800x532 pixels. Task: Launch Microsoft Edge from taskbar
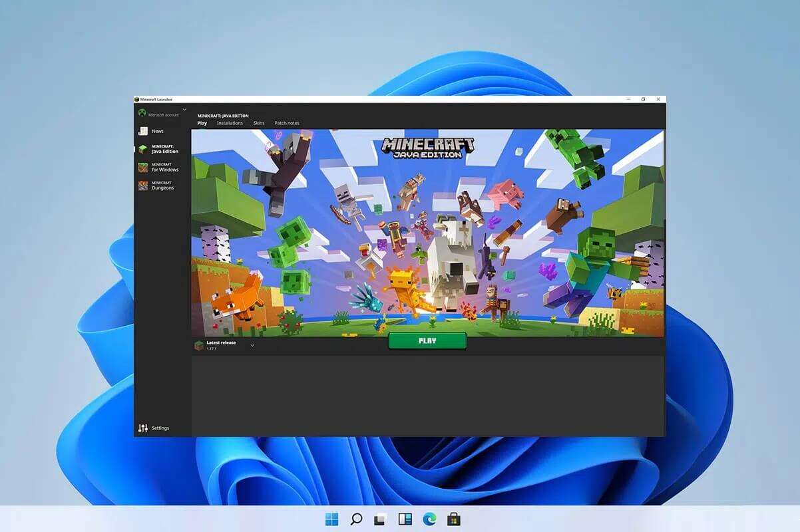429,519
